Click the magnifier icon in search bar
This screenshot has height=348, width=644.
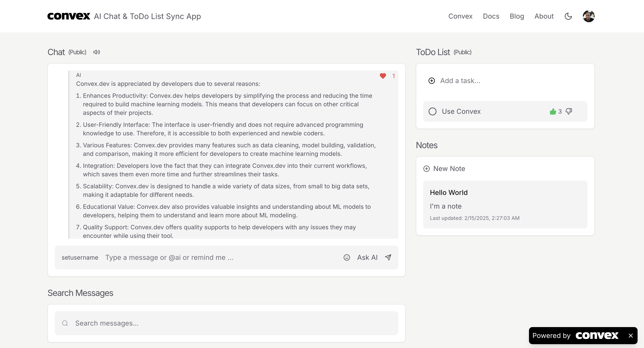[65, 323]
